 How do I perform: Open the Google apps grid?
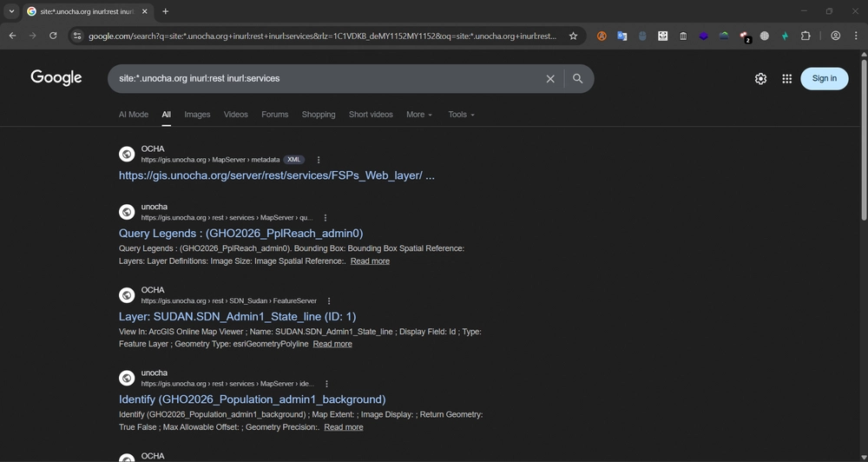click(x=786, y=79)
